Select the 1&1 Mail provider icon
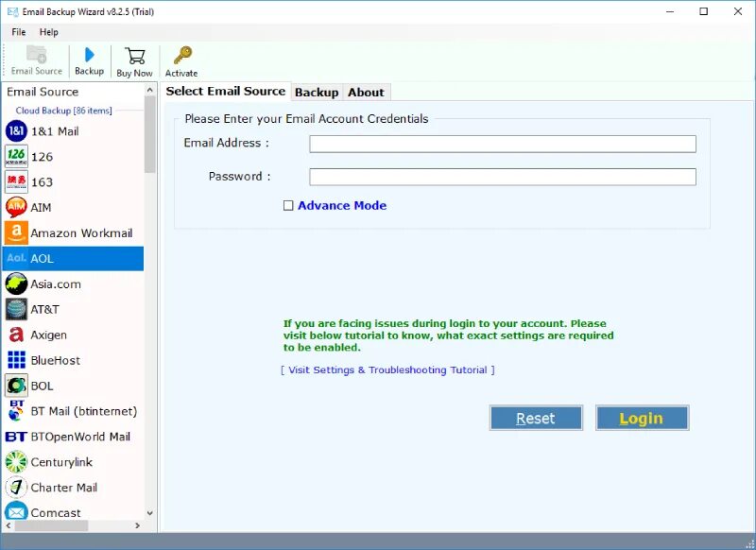Viewport: 756px width, 550px height. point(16,131)
